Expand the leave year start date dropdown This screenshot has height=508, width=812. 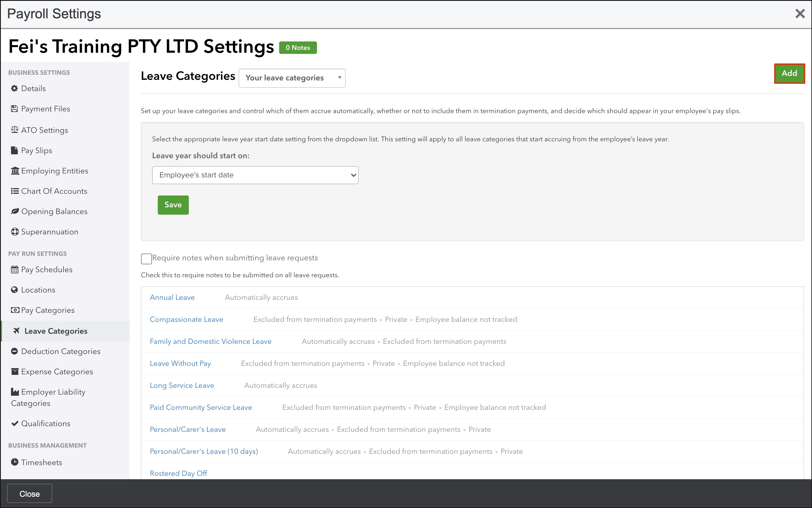255,175
